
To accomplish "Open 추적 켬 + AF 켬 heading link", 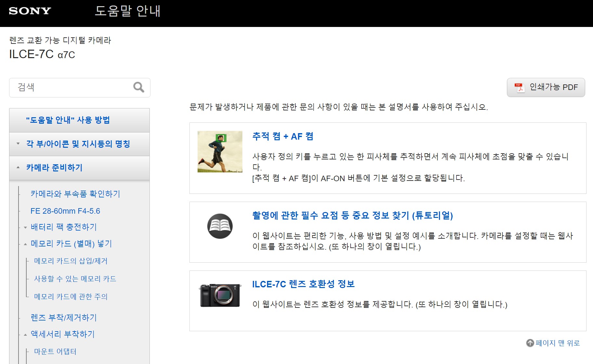I will tap(283, 136).
